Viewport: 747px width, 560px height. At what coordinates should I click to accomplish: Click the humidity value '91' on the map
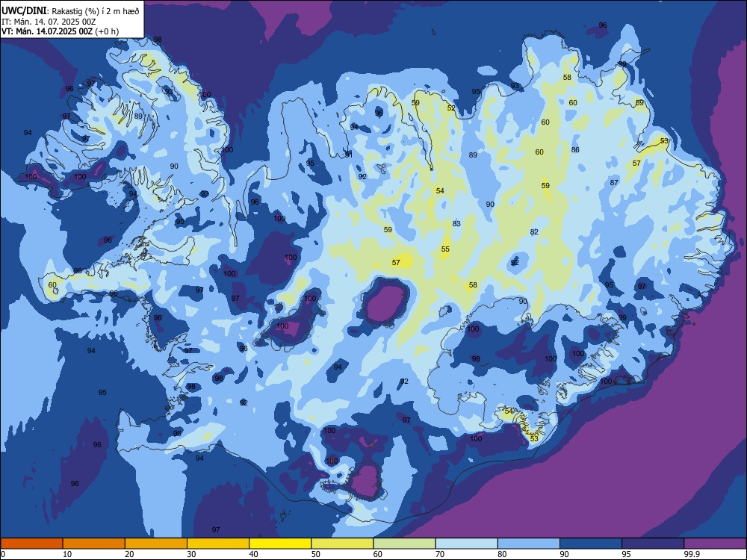tap(349, 155)
